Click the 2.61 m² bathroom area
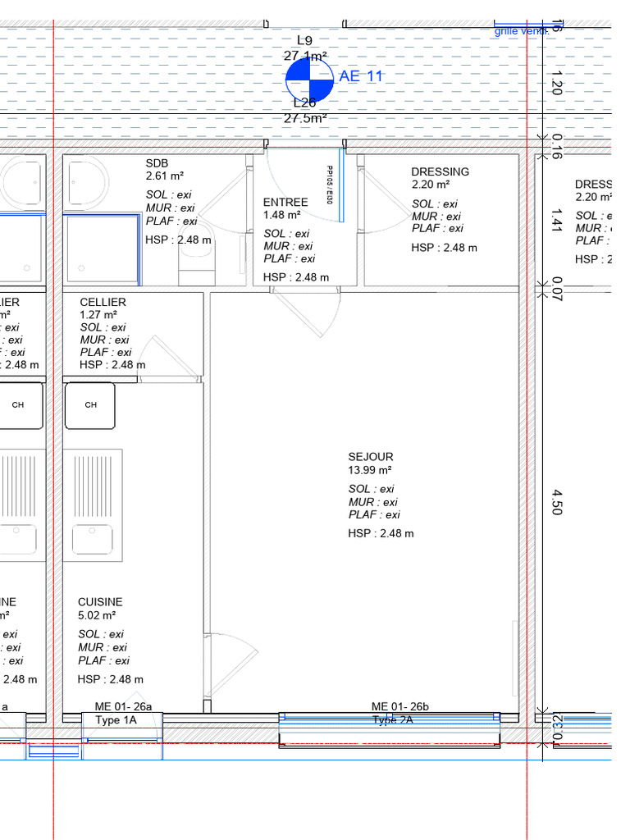630x840 pixels. [x=165, y=176]
